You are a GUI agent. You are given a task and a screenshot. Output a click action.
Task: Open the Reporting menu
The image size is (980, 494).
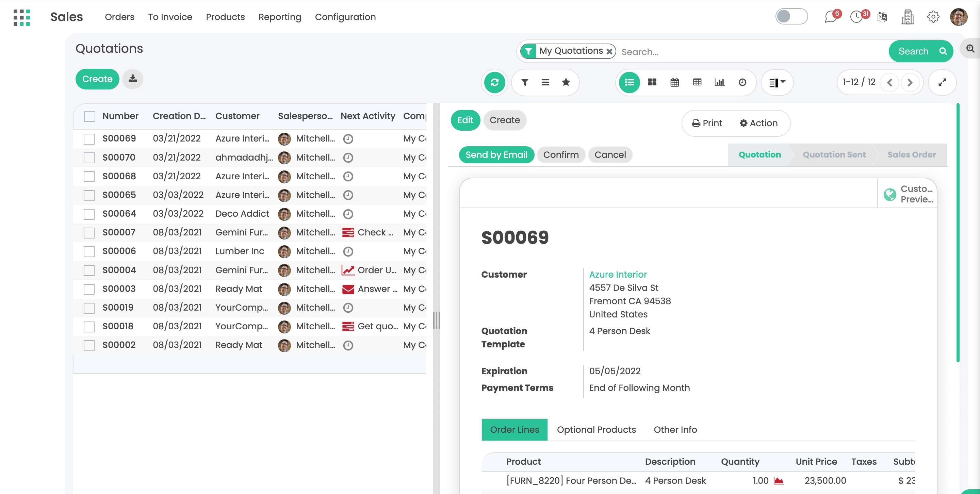(280, 17)
